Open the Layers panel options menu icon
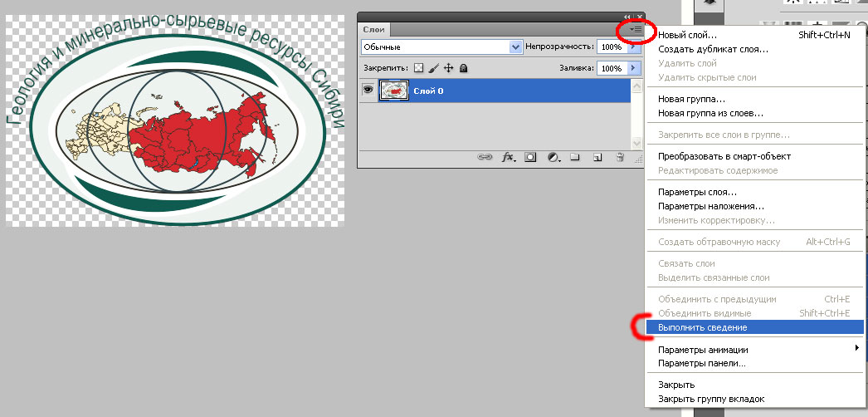This screenshot has height=417, width=868. click(636, 29)
